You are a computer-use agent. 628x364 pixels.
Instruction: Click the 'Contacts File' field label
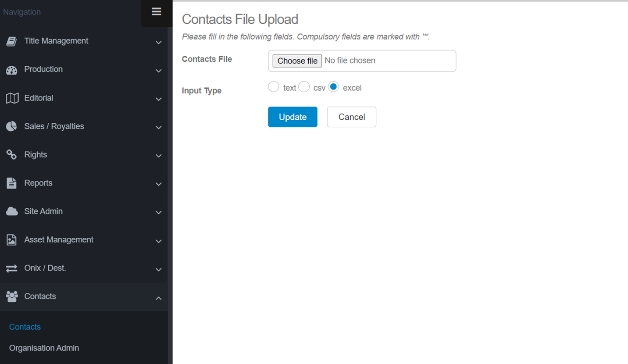pos(207,59)
